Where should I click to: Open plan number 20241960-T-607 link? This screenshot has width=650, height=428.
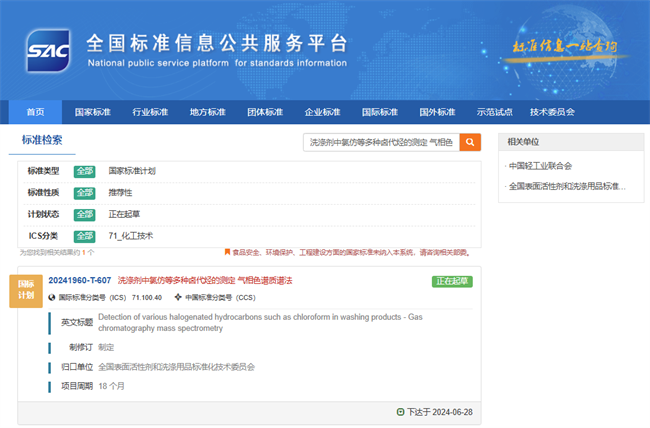(x=80, y=280)
